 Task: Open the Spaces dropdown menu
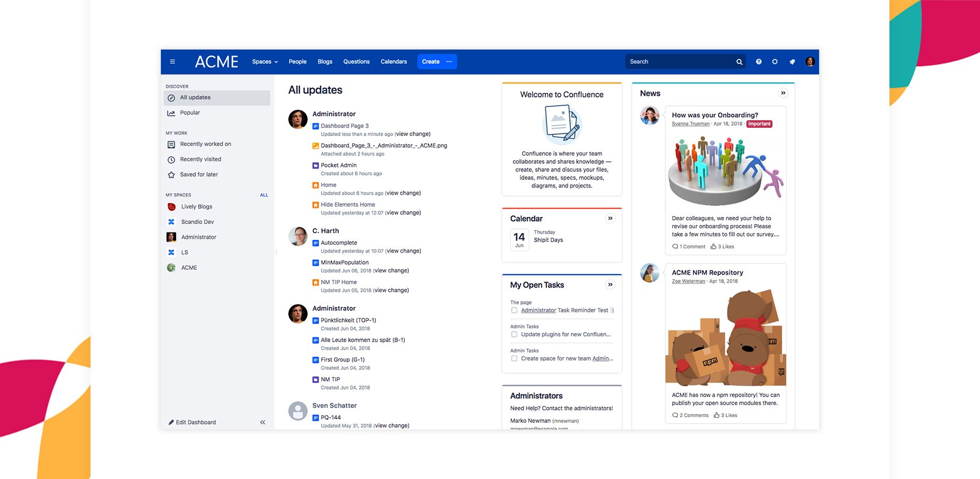coord(265,62)
